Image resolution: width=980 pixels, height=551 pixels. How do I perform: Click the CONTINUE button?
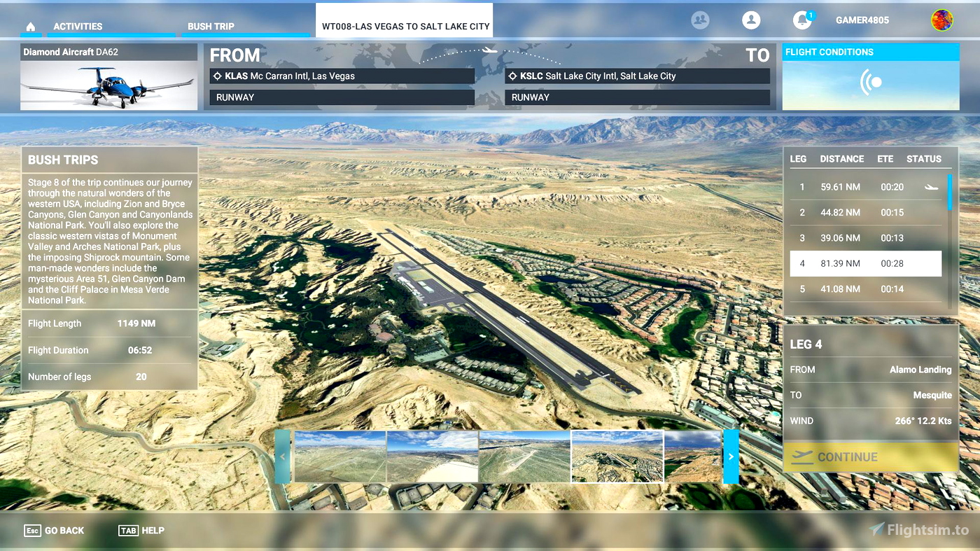[870, 457]
